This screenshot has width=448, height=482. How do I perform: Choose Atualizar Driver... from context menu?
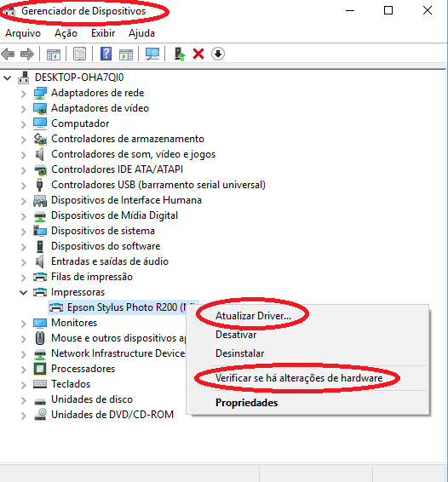coord(253,316)
